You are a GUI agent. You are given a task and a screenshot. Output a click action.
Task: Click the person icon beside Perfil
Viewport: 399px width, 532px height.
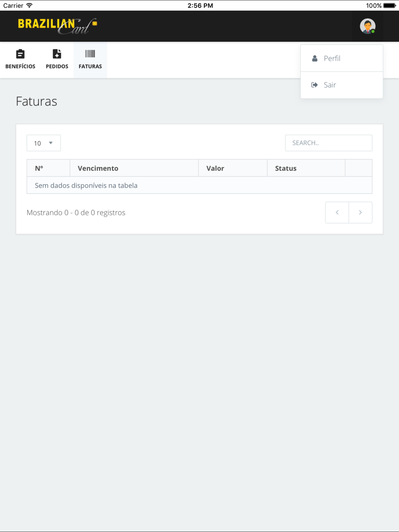pos(315,58)
